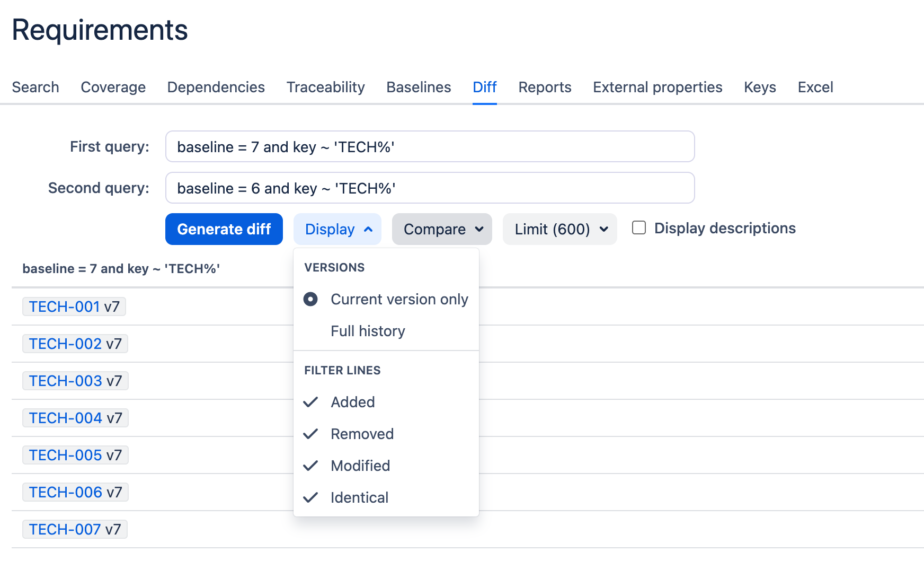Disable the Modified filter line
The width and height of the screenshot is (924, 578).
[x=360, y=466]
